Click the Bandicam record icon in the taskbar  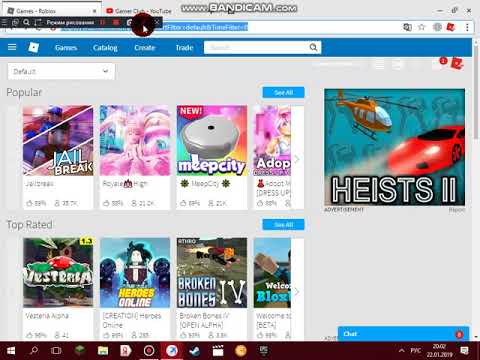pyautogui.click(x=149, y=351)
